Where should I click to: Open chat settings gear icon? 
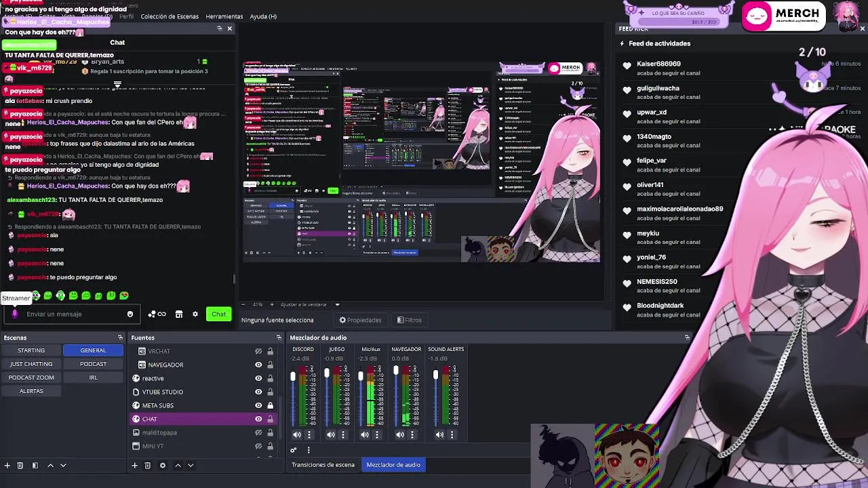pyautogui.click(x=195, y=314)
